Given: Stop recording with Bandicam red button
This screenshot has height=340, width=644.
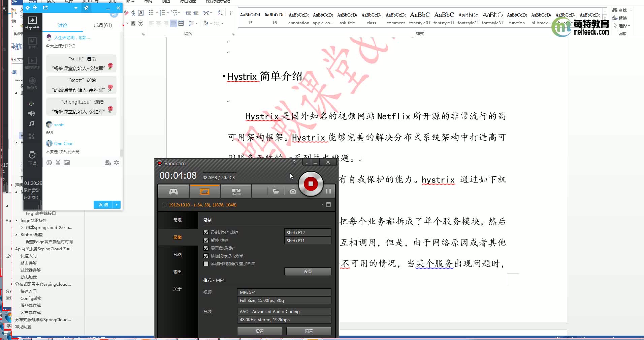Looking at the screenshot, I should click(x=311, y=184).
